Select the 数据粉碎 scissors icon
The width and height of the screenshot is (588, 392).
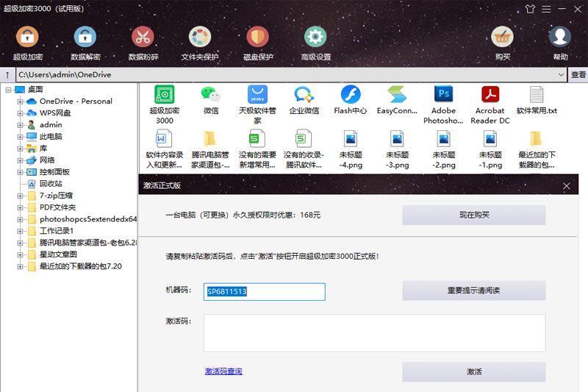[143, 37]
